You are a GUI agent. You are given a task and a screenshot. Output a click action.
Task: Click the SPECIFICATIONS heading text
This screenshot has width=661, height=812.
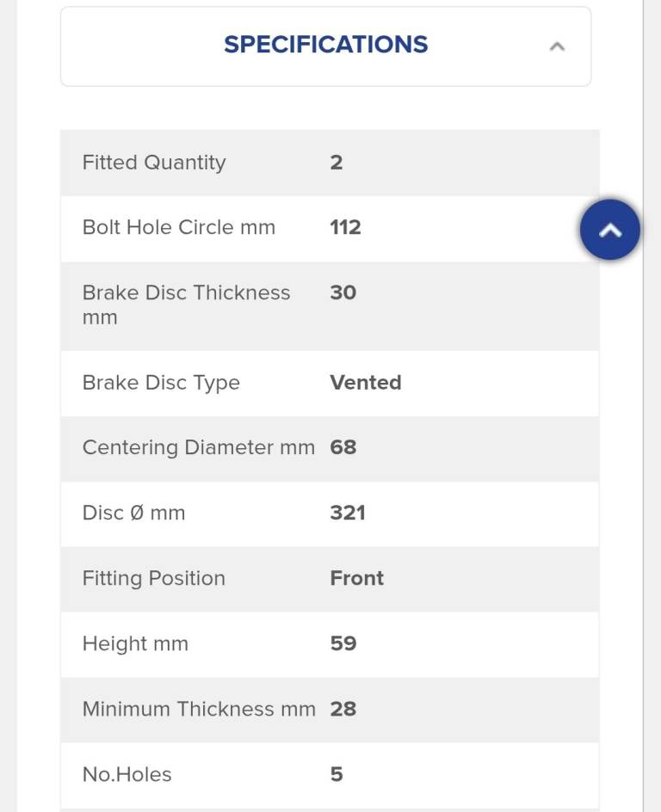pyautogui.click(x=325, y=45)
